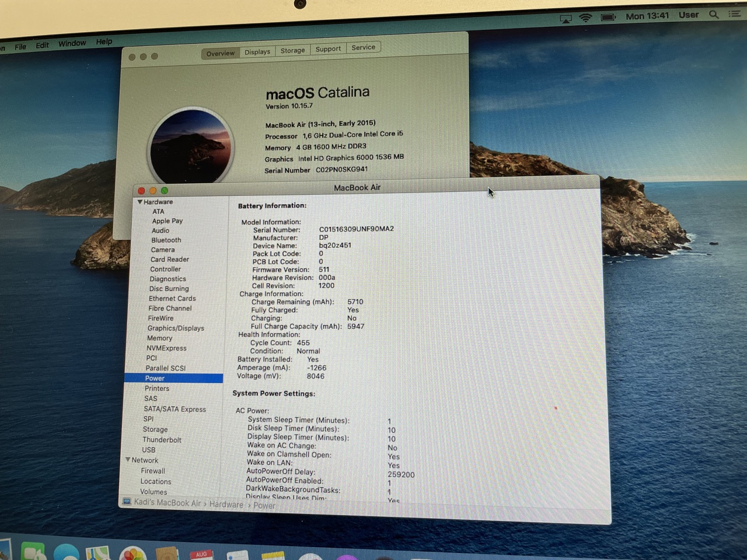This screenshot has width=747, height=560.
Task: Select PCI in the sidebar
Action: click(151, 358)
